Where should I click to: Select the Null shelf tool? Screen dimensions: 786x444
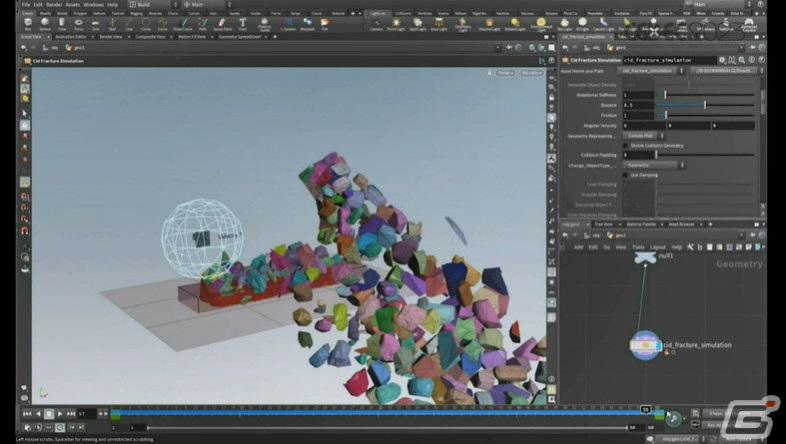[x=112, y=24]
